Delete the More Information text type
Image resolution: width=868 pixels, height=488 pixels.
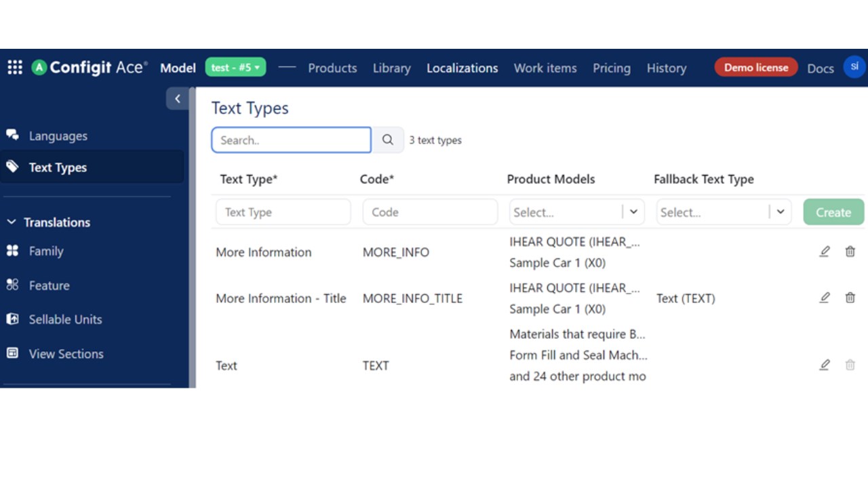click(x=850, y=252)
